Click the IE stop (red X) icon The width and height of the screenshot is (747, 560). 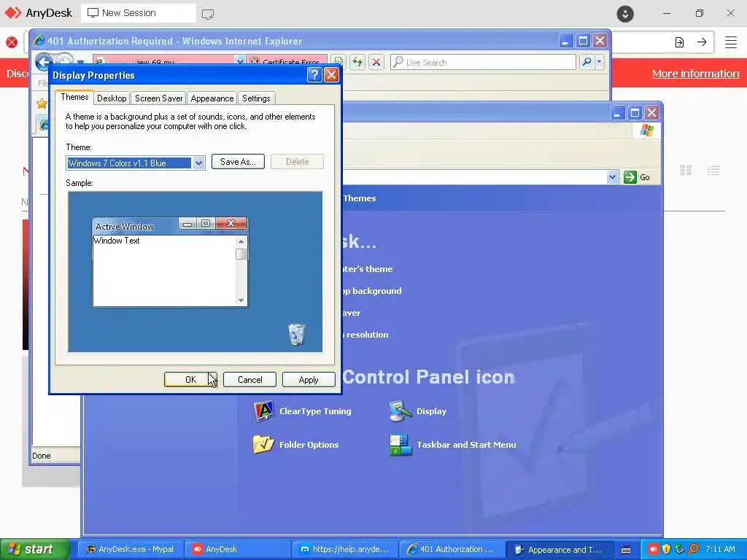point(376,62)
